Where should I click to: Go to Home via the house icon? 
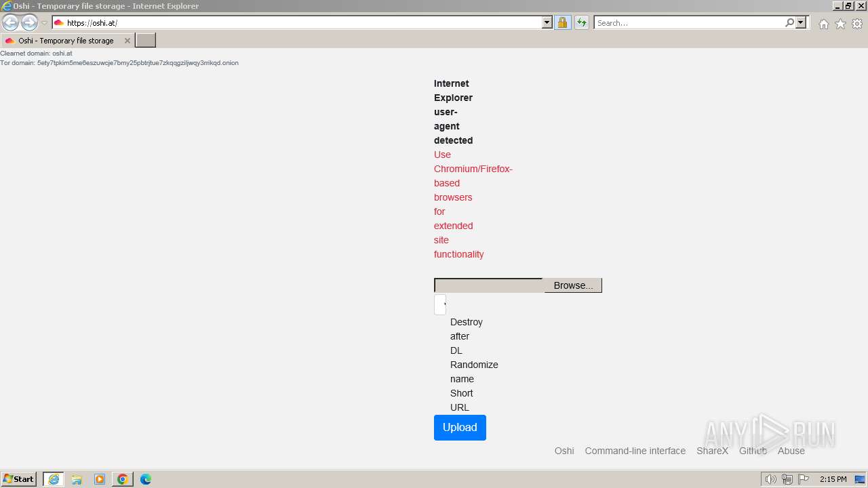click(x=823, y=24)
